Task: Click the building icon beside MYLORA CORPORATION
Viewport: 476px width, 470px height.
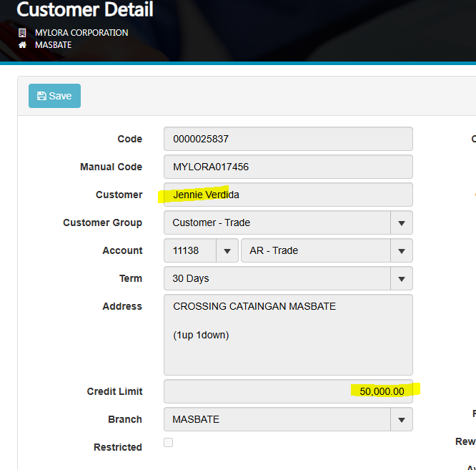Action: [22, 33]
